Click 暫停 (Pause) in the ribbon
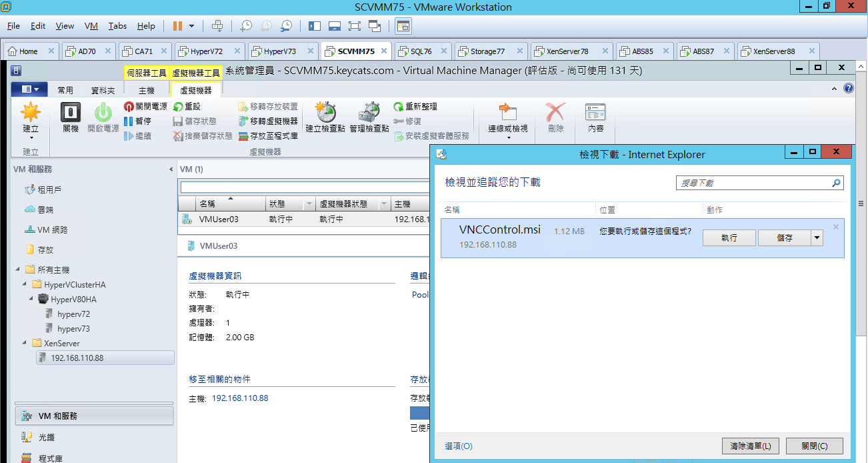This screenshot has height=463, width=868. [138, 121]
